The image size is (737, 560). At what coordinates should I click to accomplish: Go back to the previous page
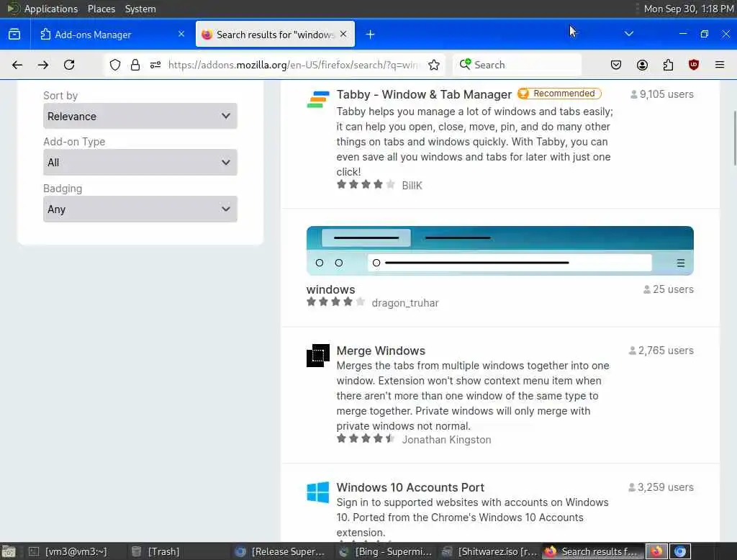(17, 65)
